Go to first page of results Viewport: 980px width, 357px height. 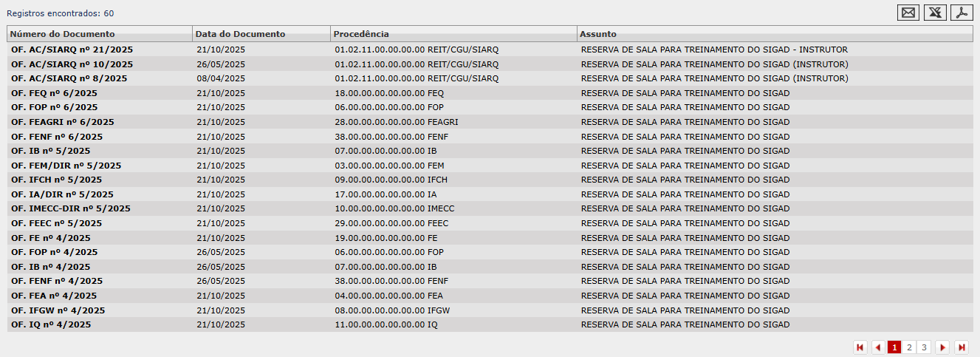tap(860, 347)
